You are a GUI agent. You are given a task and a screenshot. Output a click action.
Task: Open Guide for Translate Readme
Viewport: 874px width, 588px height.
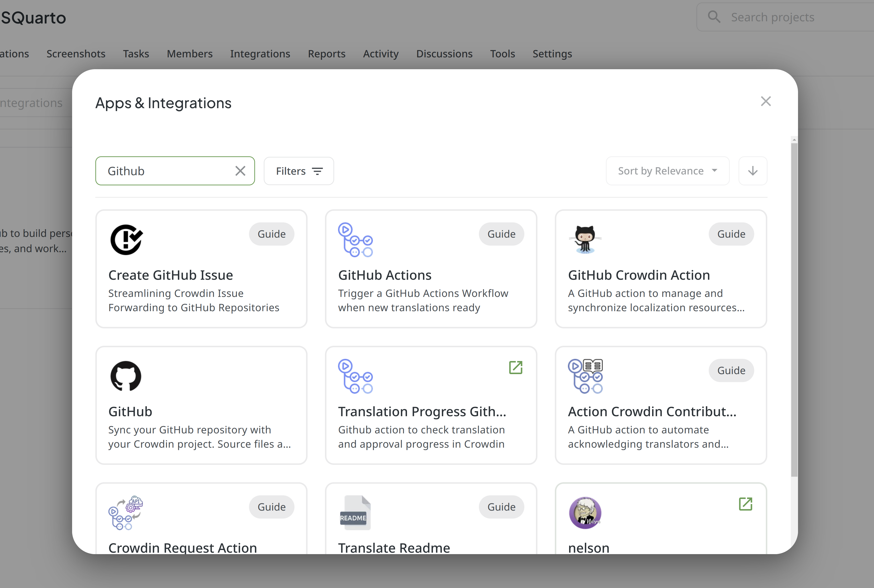(x=501, y=507)
